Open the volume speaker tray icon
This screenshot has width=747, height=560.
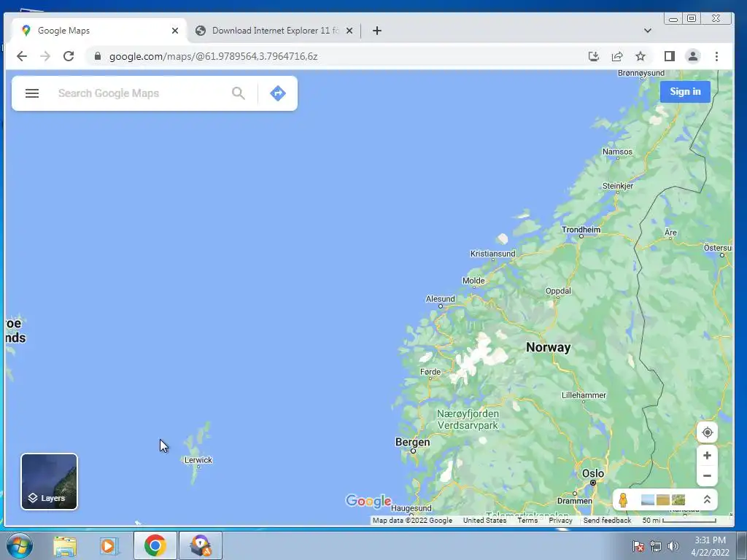point(673,546)
